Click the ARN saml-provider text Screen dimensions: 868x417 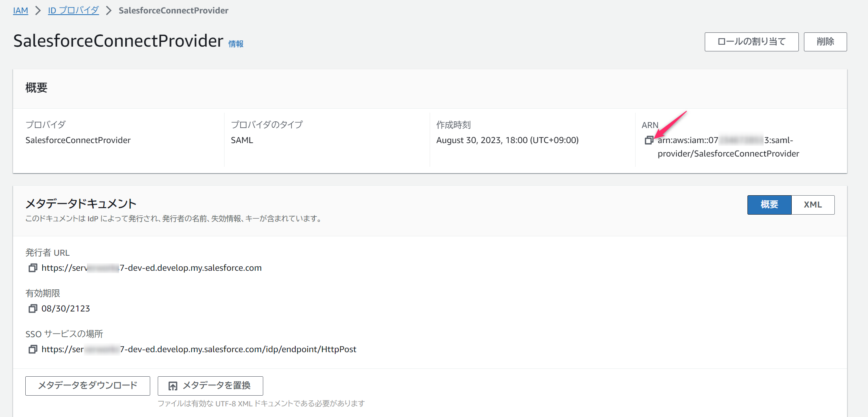728,147
